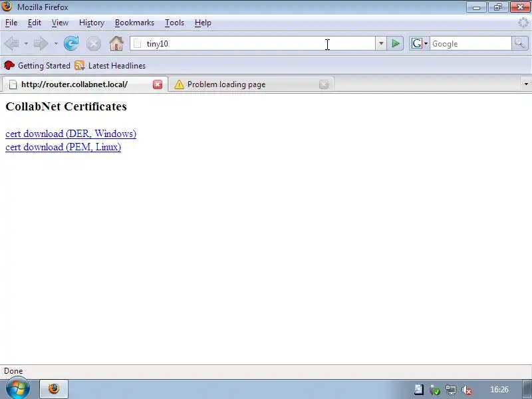532x399 pixels.
Task: Close the router.collabnet.local tab
Action: point(158,84)
